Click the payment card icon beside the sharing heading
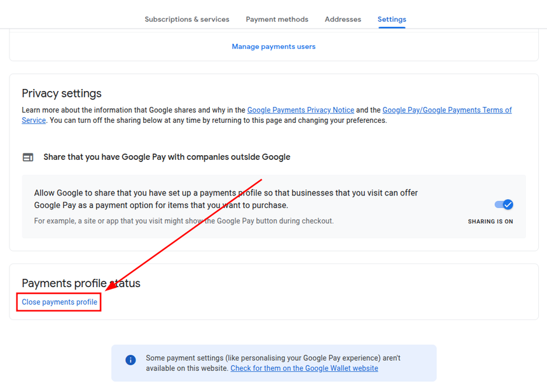547x392 pixels. (28, 157)
